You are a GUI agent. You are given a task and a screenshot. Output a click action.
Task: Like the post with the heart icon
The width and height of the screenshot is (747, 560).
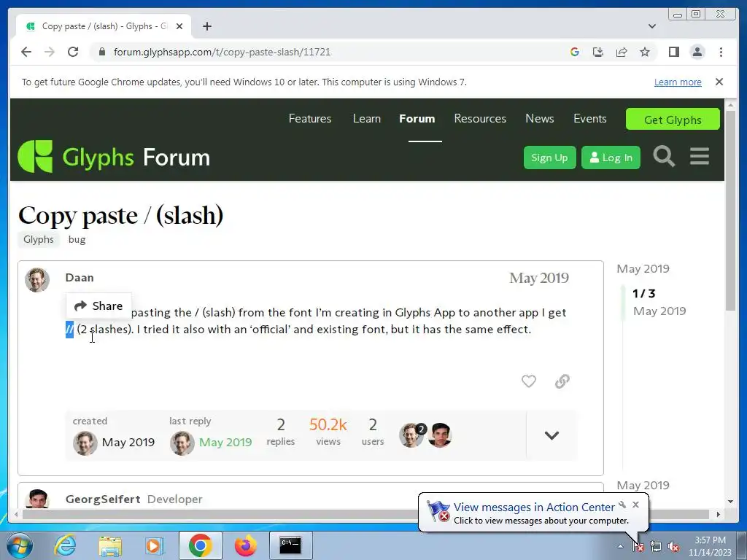pyautogui.click(x=528, y=381)
